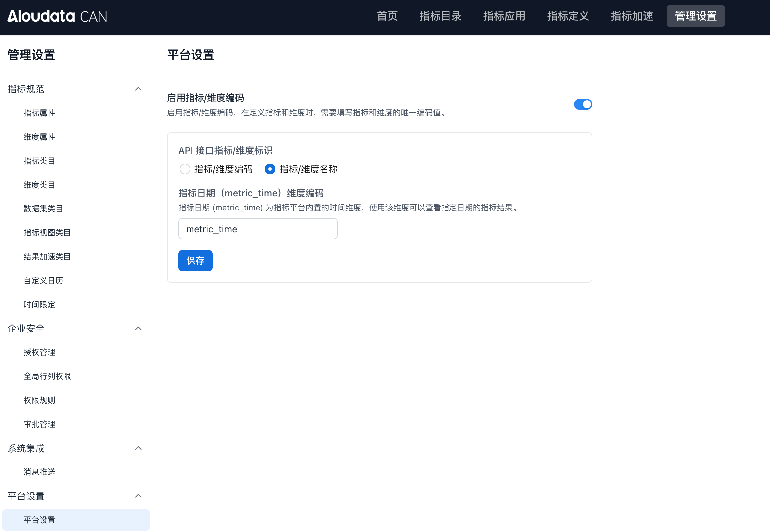Click the Aloudata CAN logo
The height and width of the screenshot is (532, 770).
[57, 16]
